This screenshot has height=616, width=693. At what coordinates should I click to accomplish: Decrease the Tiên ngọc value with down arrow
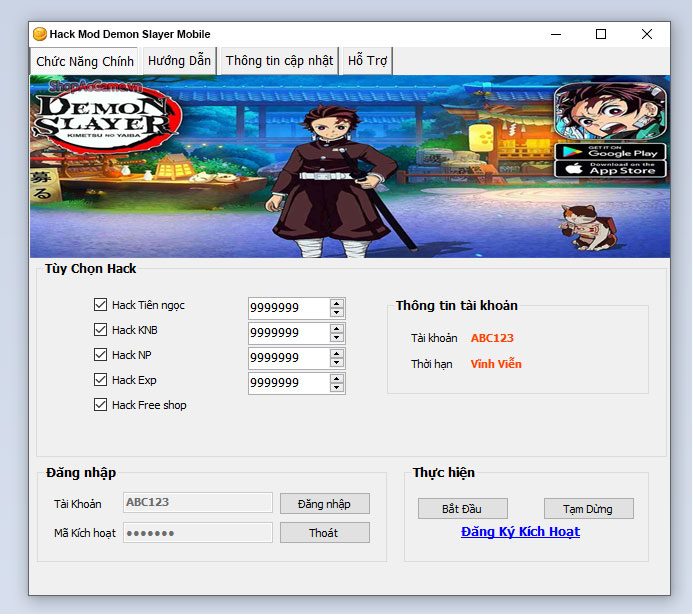pos(337,312)
